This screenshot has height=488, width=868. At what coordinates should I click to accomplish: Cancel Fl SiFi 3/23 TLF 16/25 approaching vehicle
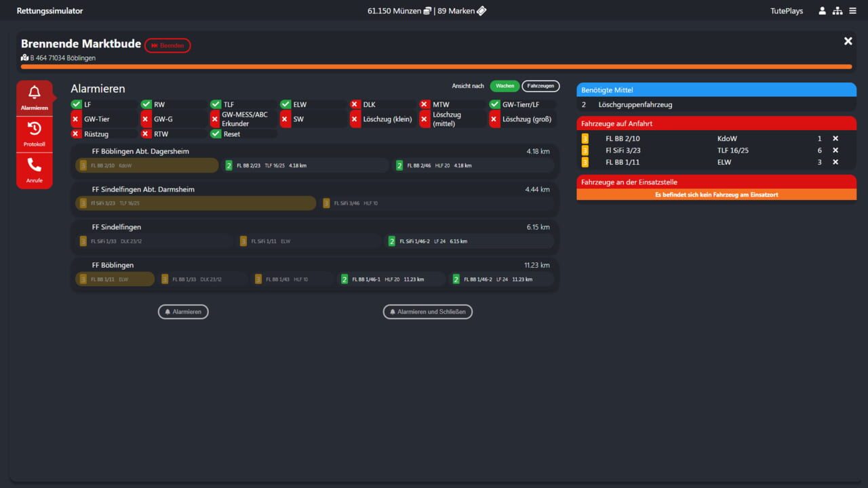click(x=835, y=150)
